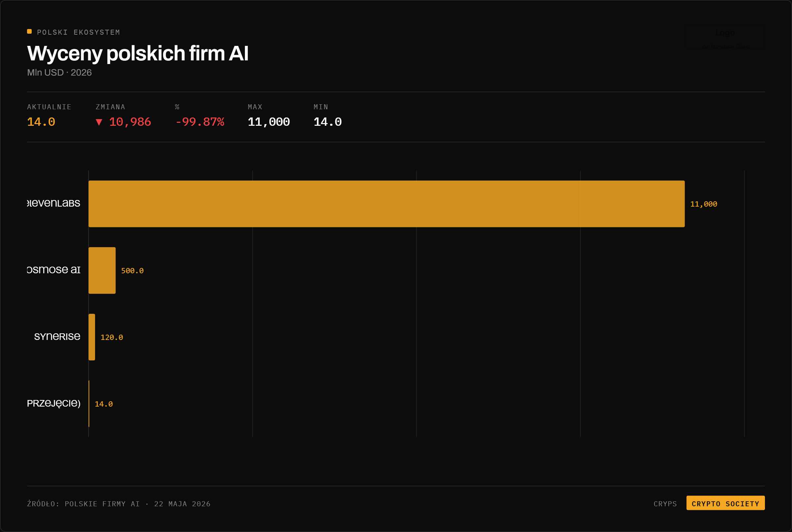Screen dimensions: 792x532
Task: Click the 14.0 label beside the bottom bar
Action: pyautogui.click(x=103, y=404)
